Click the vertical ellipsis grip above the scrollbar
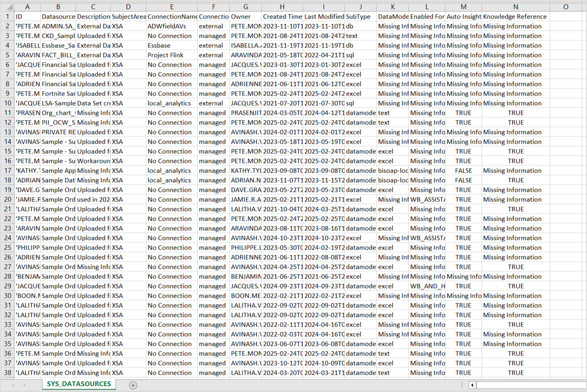 click(x=461, y=383)
